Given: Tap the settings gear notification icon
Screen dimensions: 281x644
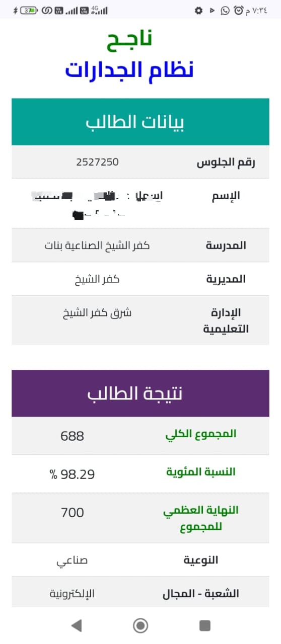Looking at the screenshot, I should click(x=198, y=10).
